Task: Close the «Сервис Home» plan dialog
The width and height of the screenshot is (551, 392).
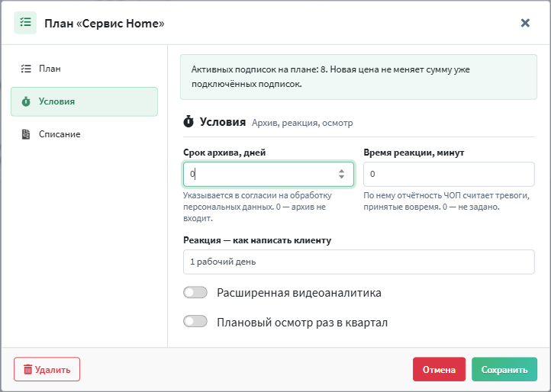Action: [525, 23]
